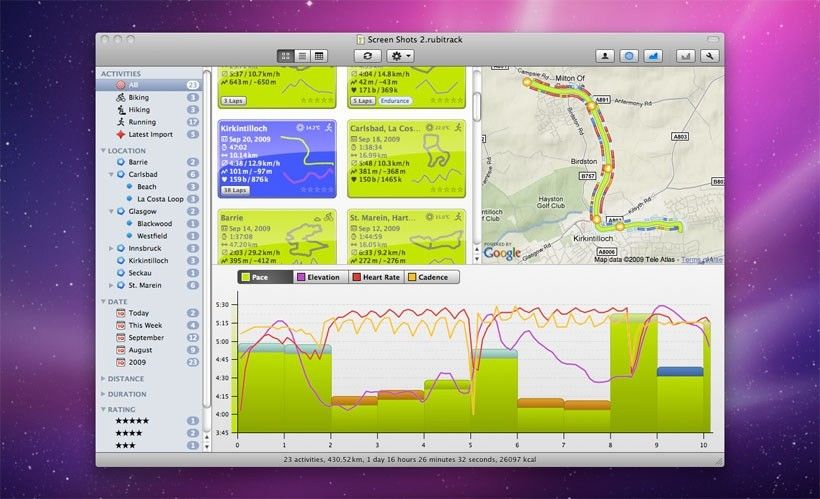This screenshot has height=499, width=820.
Task: Collapse the Carlsbad location group
Action: pos(112,174)
